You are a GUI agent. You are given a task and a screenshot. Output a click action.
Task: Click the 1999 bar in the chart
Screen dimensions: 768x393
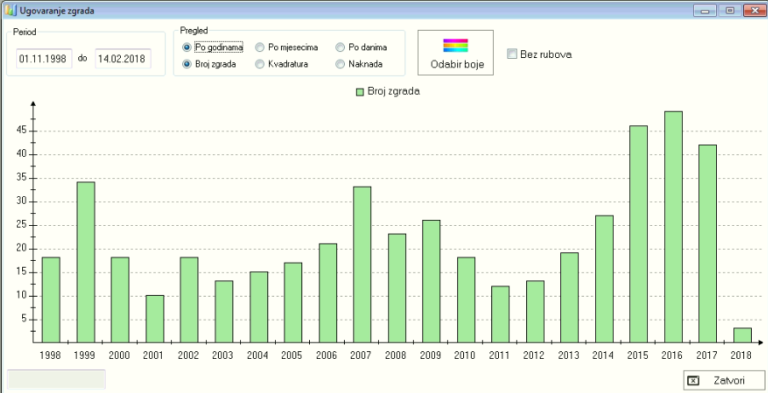(x=86, y=262)
